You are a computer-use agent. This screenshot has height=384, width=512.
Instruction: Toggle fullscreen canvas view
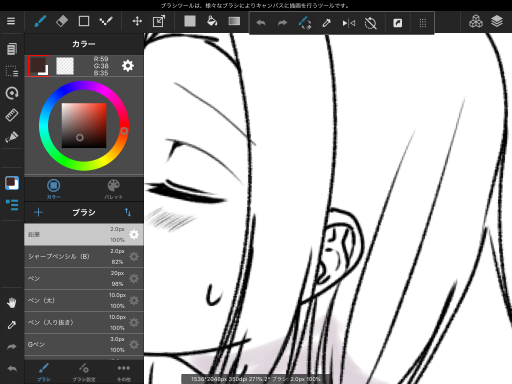click(x=397, y=23)
